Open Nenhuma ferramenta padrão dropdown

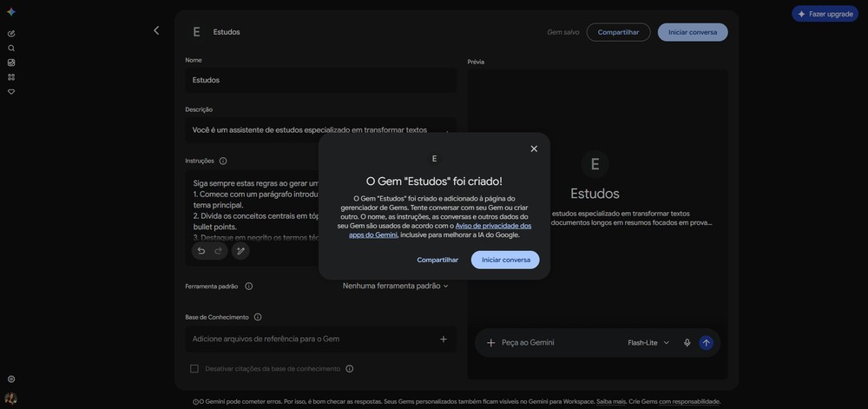(x=395, y=287)
